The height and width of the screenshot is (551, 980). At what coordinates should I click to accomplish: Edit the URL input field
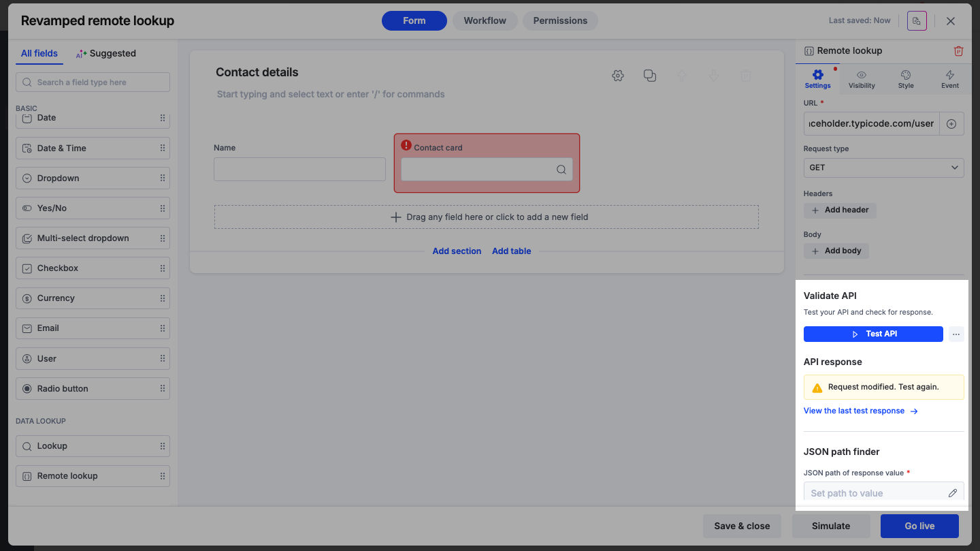click(x=871, y=124)
